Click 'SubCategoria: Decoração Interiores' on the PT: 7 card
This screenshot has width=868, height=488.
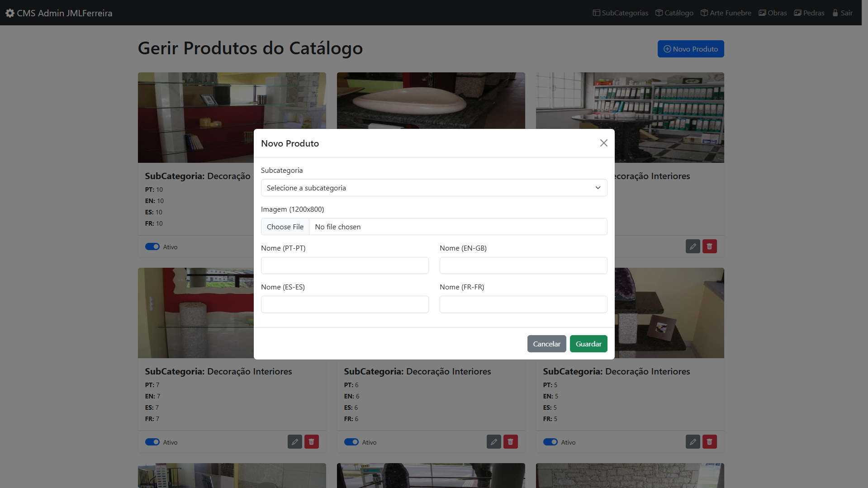coord(218,371)
